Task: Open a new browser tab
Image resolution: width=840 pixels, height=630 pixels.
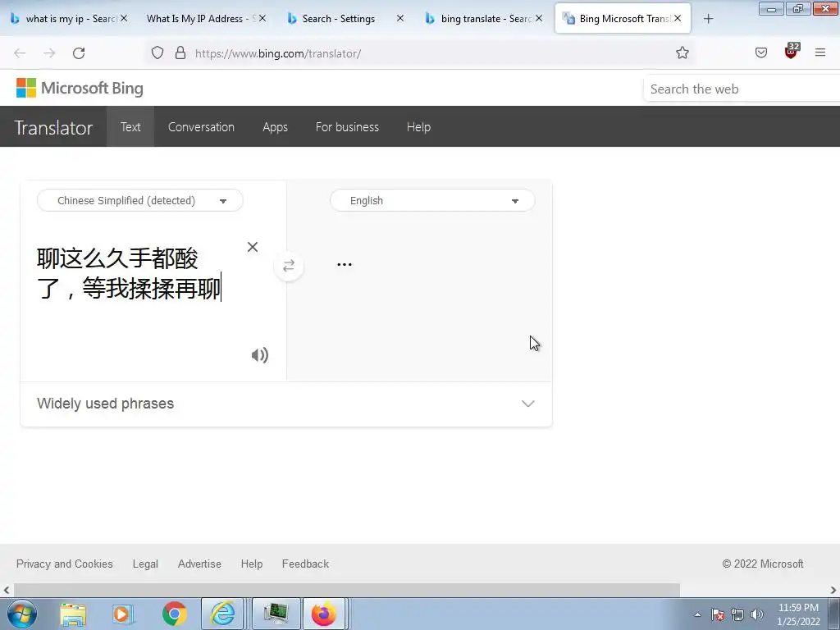Action: tap(708, 19)
